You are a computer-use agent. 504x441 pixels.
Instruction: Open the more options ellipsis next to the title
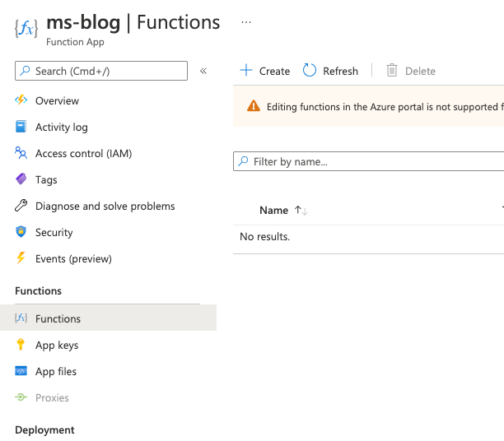[x=246, y=22]
